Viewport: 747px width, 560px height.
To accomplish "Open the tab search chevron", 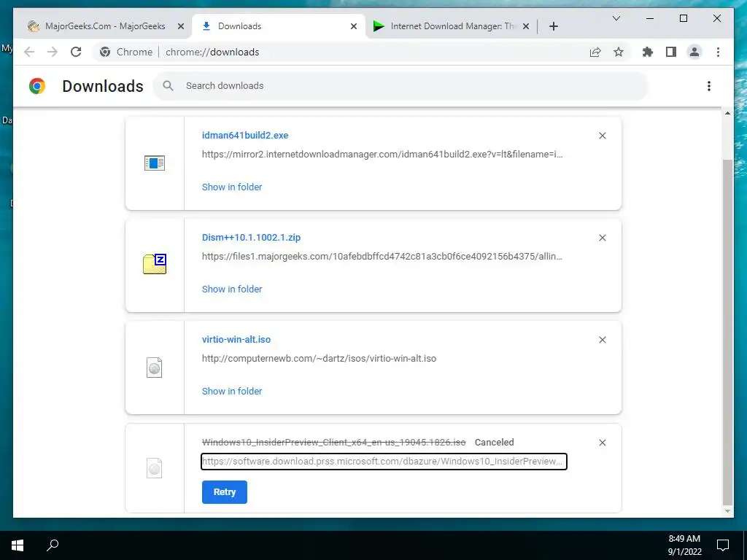I will pos(616,18).
